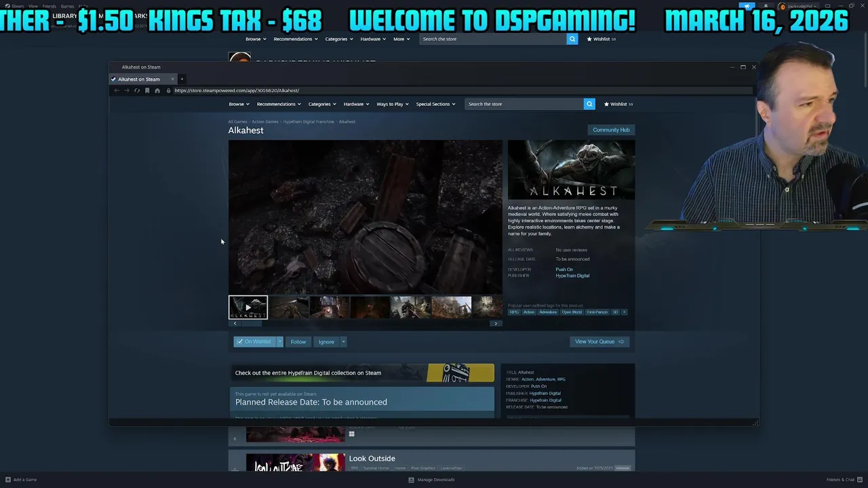This screenshot has width=868, height=488.
Task: Click the Follow button
Action: pos(298,342)
